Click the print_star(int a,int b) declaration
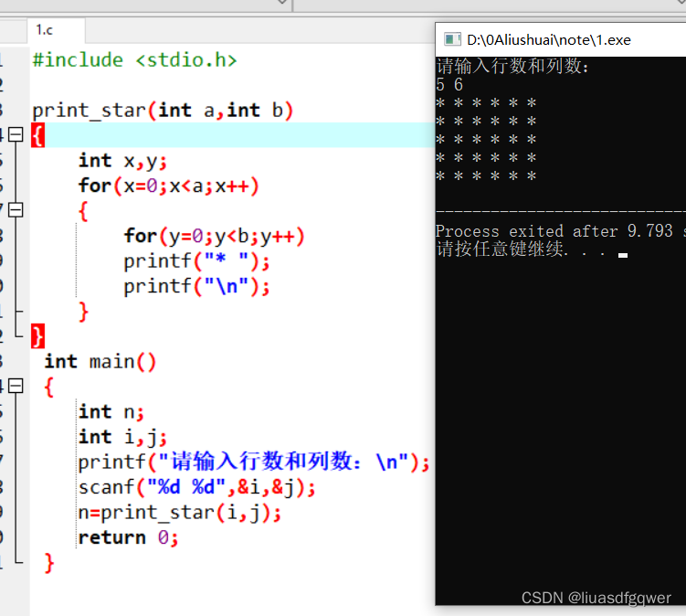Image resolution: width=686 pixels, height=616 pixels. click(x=163, y=111)
